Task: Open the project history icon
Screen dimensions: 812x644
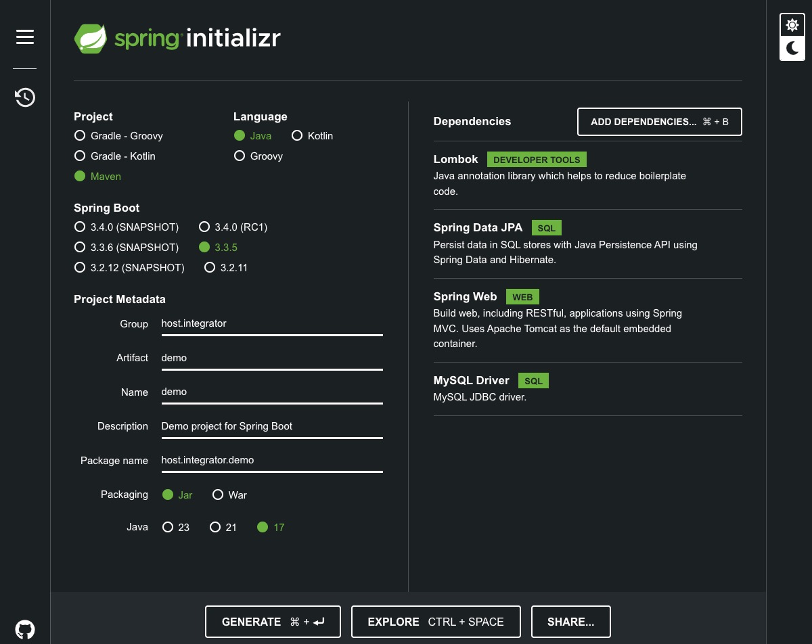Action: (25, 97)
